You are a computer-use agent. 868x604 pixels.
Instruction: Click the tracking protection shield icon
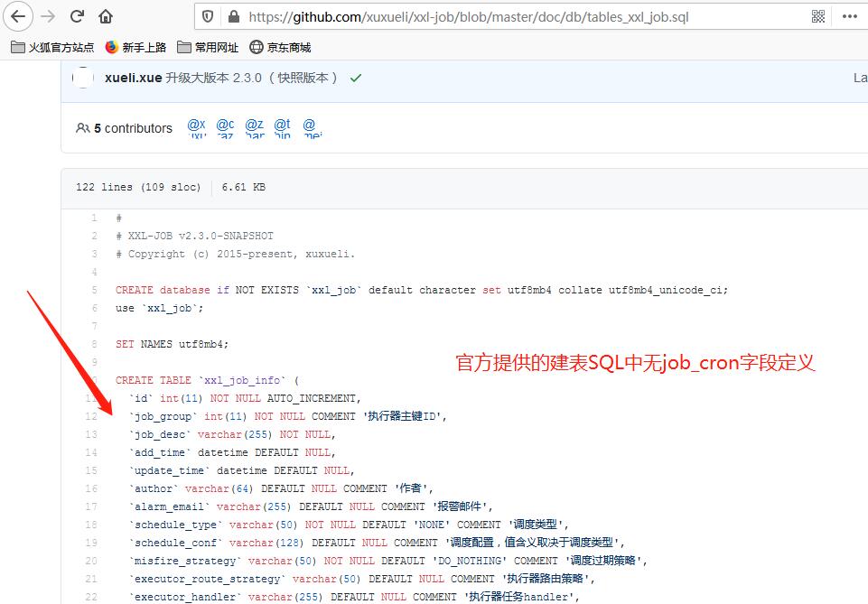pyautogui.click(x=207, y=15)
